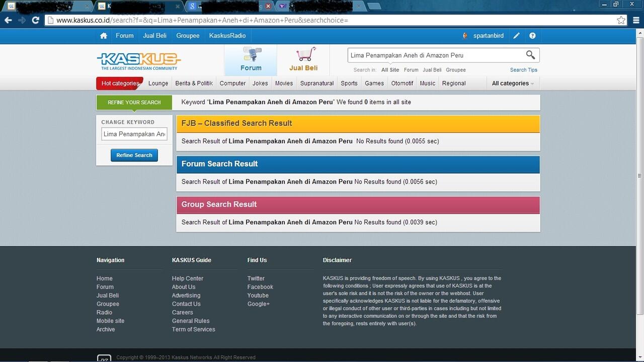Screen dimensions: 644x362
Task: Open footer Archive link
Action: [x=106, y=330]
